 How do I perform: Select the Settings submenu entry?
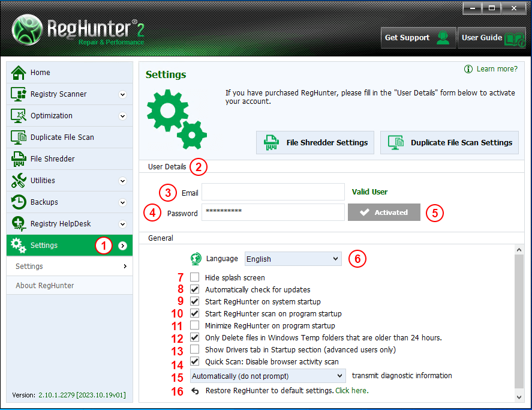pyautogui.click(x=29, y=267)
